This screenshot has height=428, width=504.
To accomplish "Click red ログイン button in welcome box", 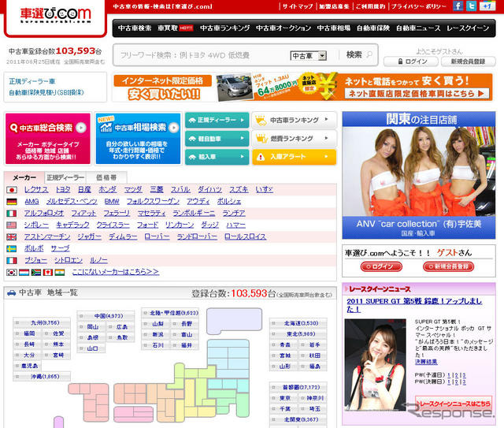I will coord(381,266).
